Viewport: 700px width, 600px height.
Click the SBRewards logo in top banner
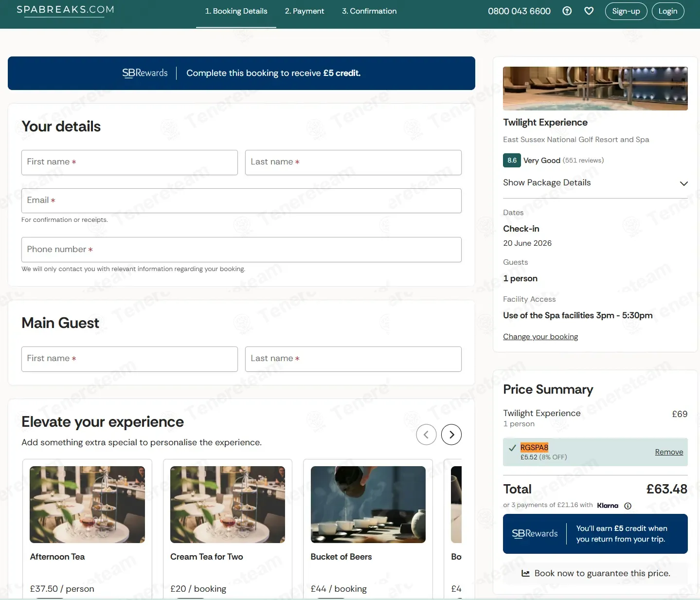[145, 73]
